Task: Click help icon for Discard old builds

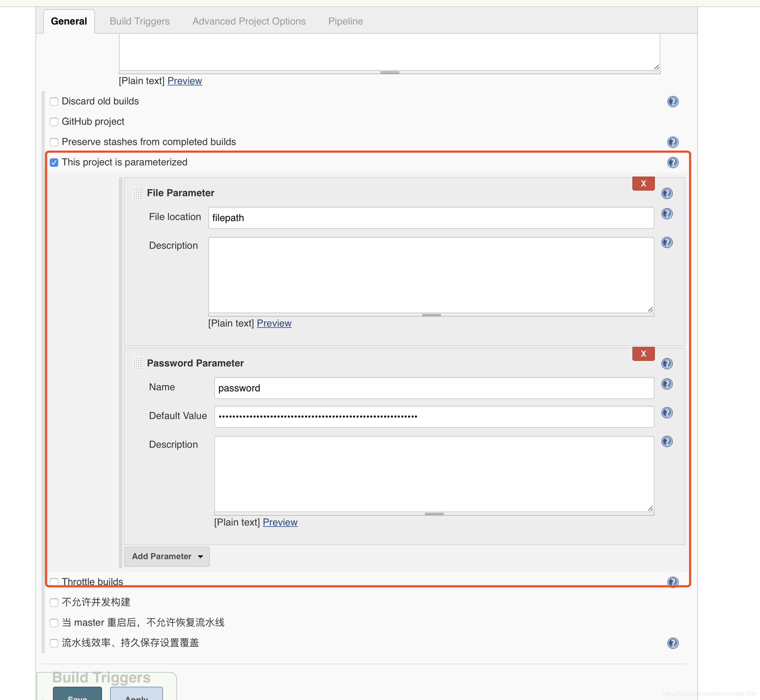Action: 672,102
